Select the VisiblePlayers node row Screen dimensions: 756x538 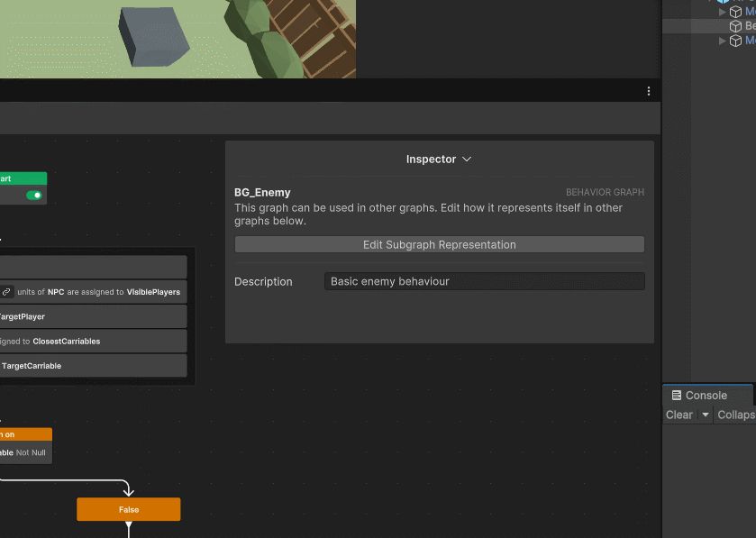(93, 292)
